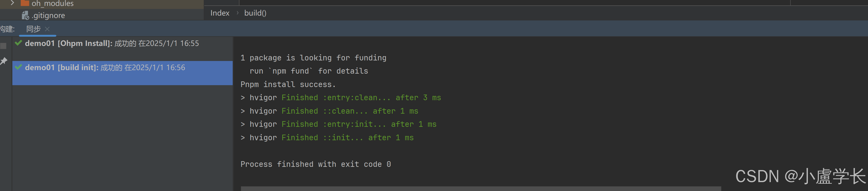868x191 pixels.
Task: Expand the oh_modules folder chevron
Action: tap(12, 3)
